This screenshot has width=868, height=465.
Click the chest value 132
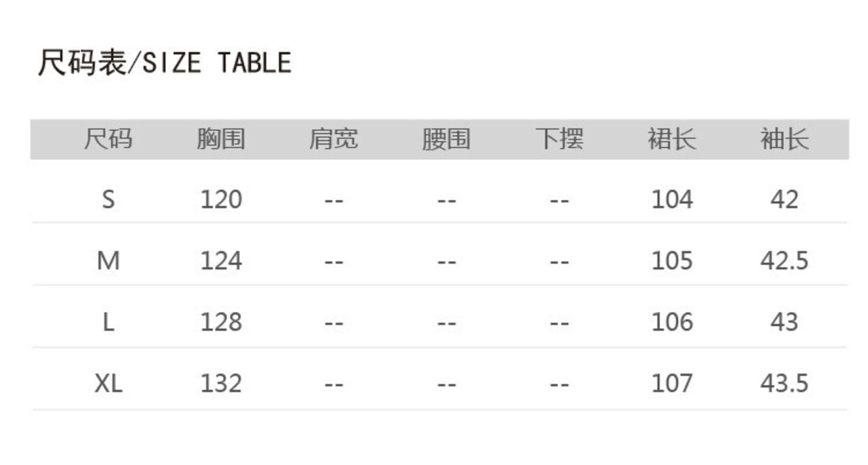click(x=221, y=384)
